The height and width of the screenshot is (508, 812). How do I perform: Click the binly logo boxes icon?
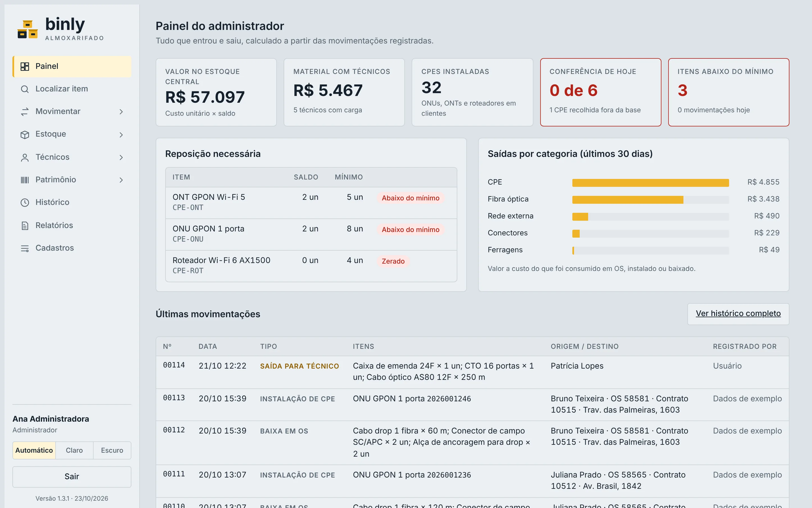click(x=28, y=29)
